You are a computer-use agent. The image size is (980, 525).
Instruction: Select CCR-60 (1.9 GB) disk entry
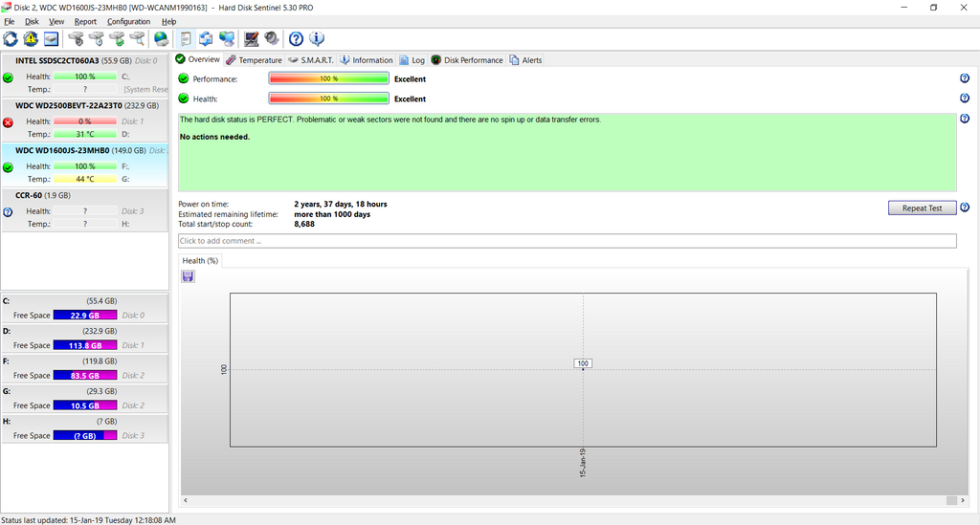[84, 209]
